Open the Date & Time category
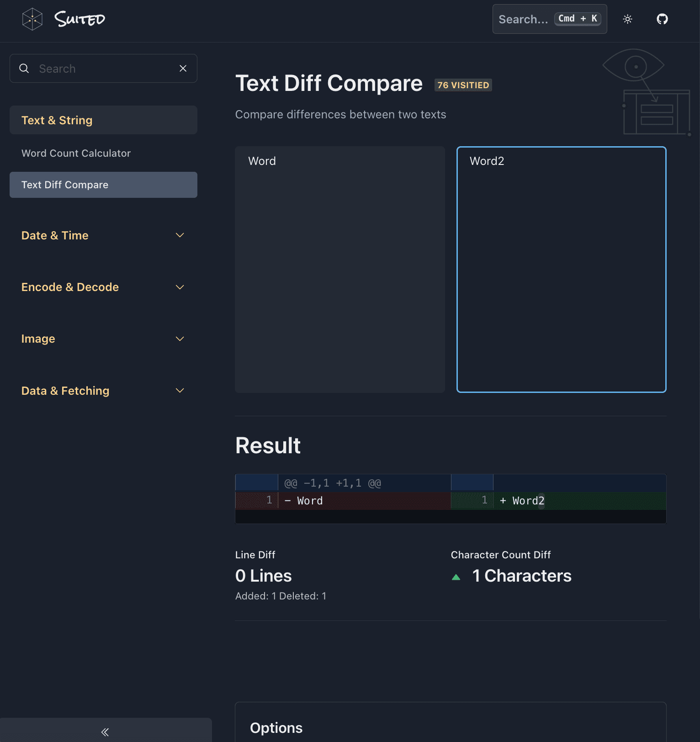The height and width of the screenshot is (742, 700). [x=55, y=235]
